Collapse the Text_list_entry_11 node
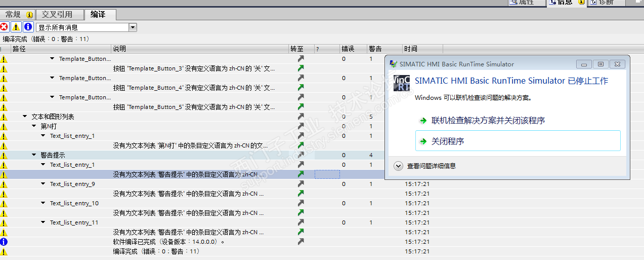Screen dimensions: 644x260 point(43,222)
